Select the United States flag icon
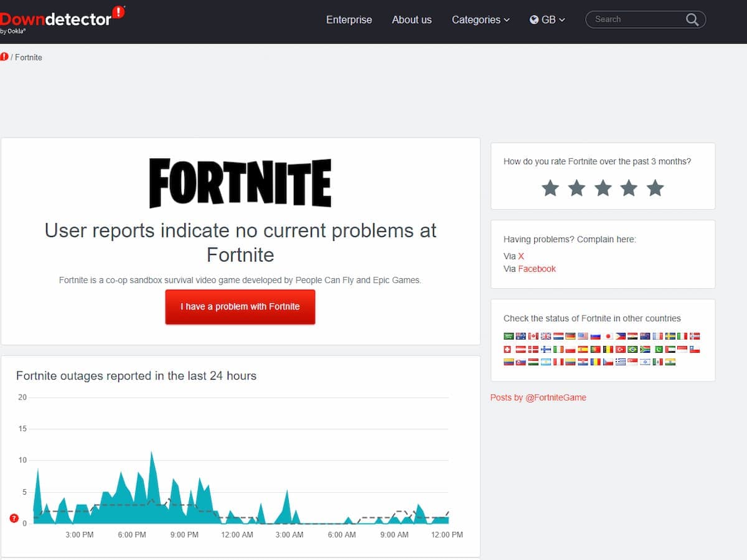The width and height of the screenshot is (747, 560). tap(581, 337)
